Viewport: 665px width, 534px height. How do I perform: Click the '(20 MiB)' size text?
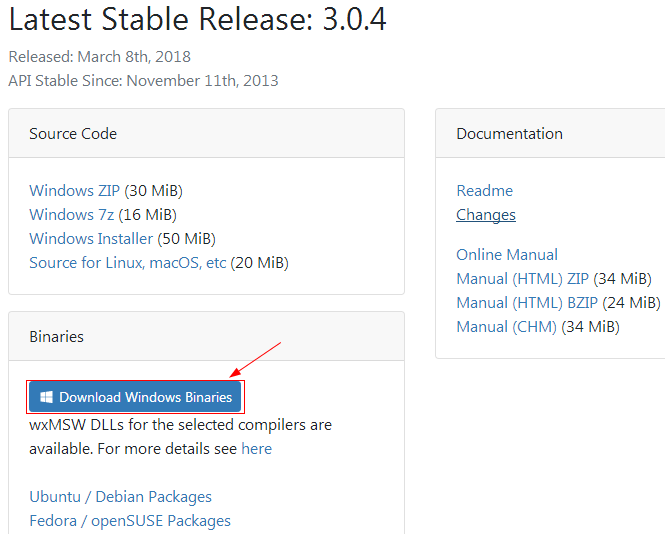click(260, 263)
